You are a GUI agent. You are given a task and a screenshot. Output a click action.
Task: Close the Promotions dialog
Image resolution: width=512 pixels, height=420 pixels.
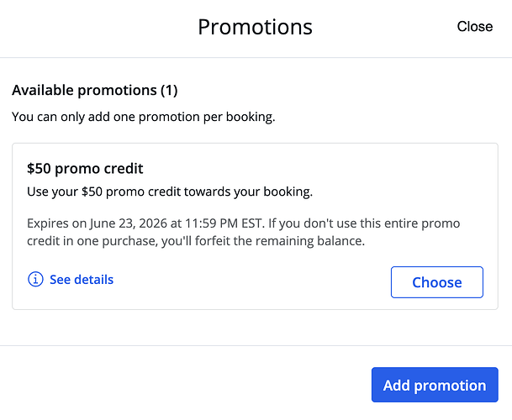pos(474,27)
